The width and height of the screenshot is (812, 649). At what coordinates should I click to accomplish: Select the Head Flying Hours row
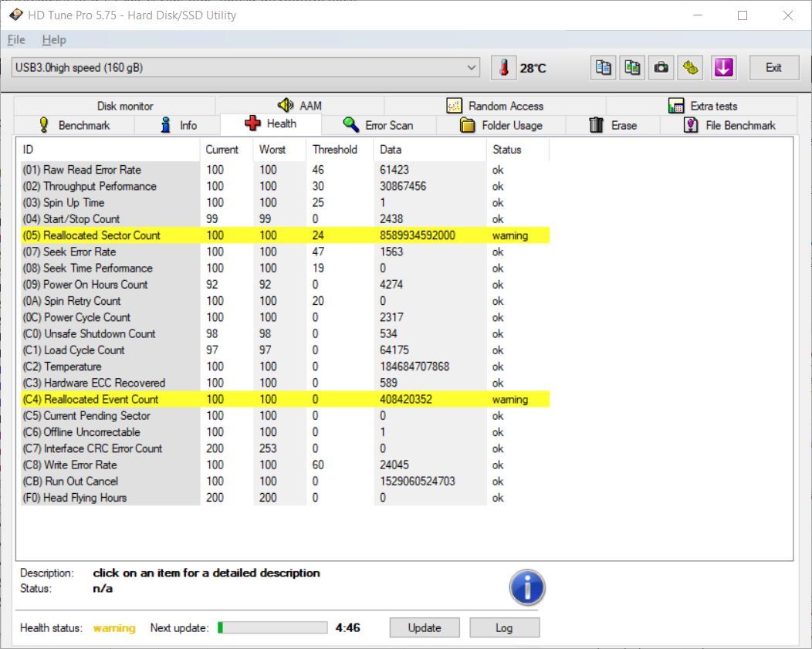tap(285, 498)
